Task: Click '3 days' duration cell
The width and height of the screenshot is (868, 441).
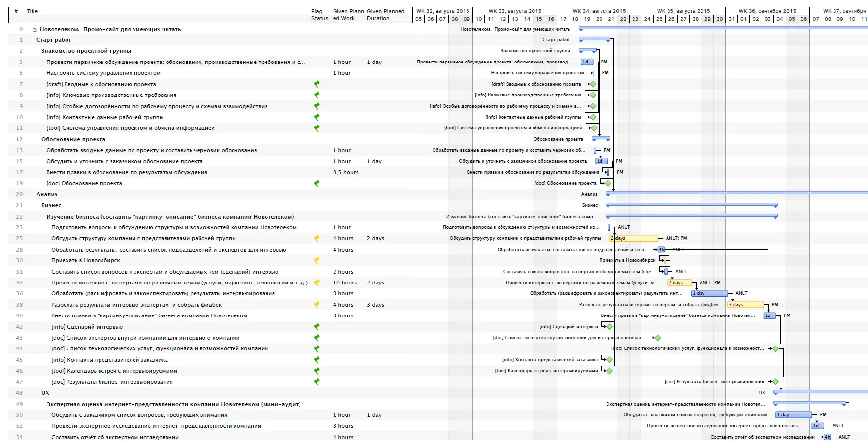Action: (375, 305)
